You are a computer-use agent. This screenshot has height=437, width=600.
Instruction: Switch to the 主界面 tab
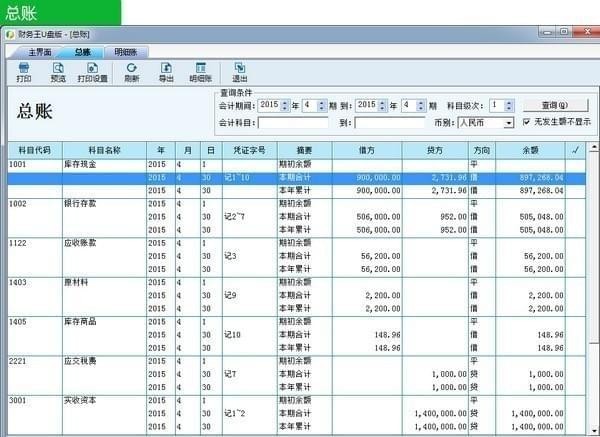[40, 52]
